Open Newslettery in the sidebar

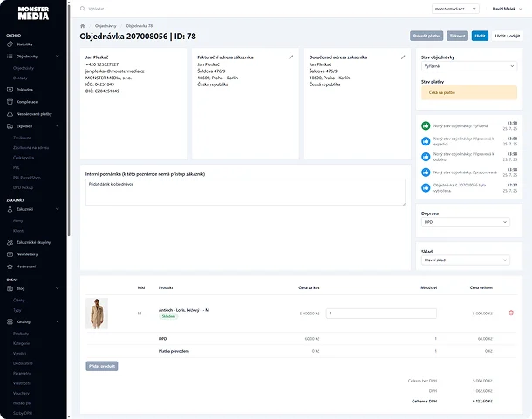(27, 254)
